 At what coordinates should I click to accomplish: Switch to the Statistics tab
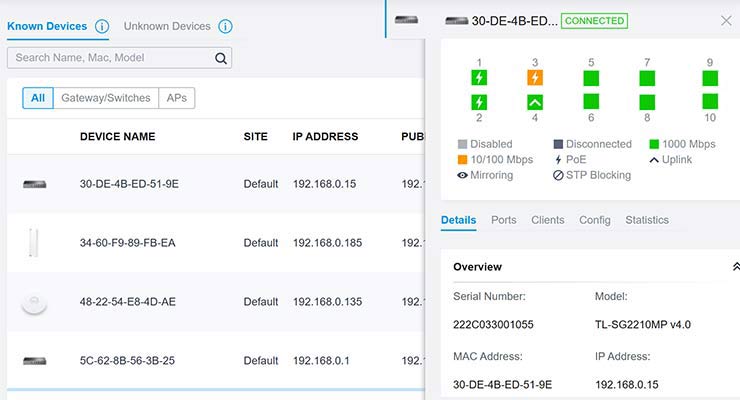tap(647, 220)
